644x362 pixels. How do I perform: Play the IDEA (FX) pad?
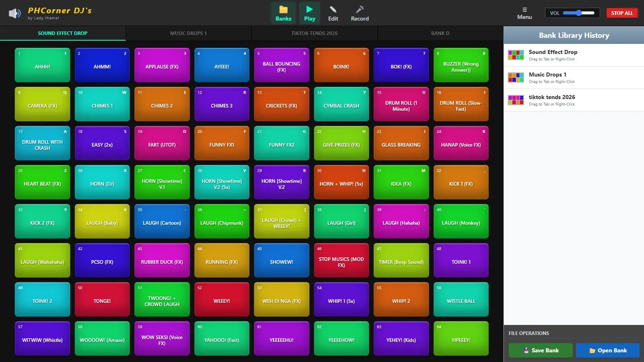pos(401,182)
